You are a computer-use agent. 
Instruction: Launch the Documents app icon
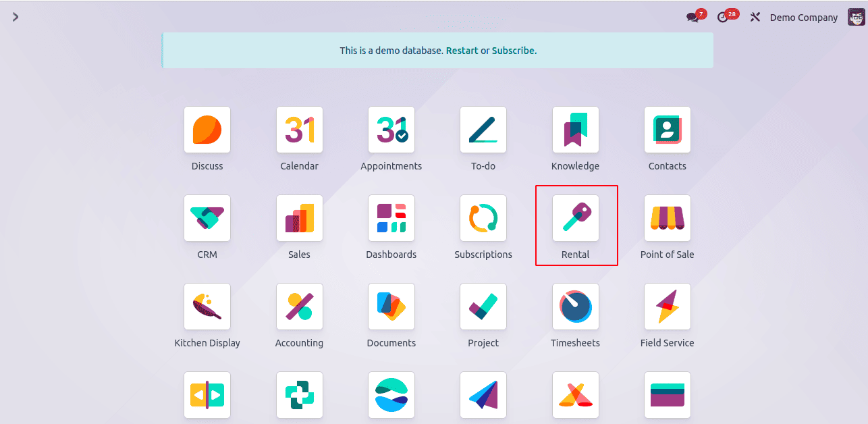pos(391,307)
